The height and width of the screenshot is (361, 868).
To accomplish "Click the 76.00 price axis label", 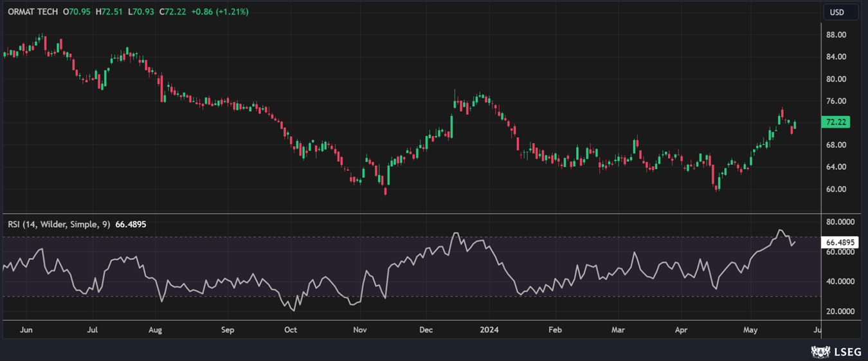I will (836, 101).
